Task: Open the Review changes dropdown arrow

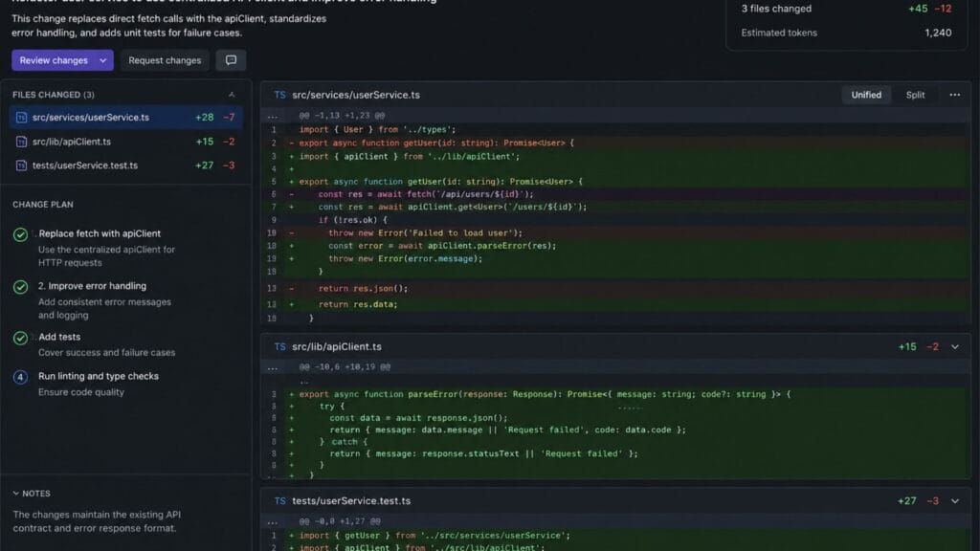Action: pos(103,60)
